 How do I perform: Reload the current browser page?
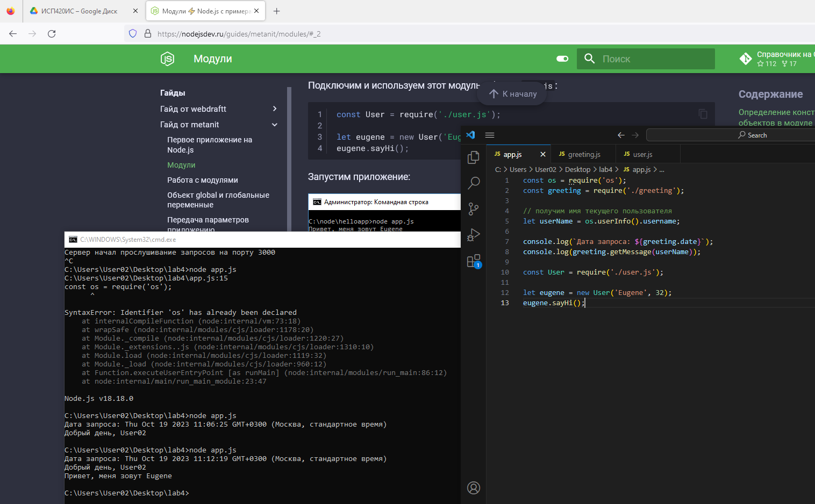click(x=52, y=34)
